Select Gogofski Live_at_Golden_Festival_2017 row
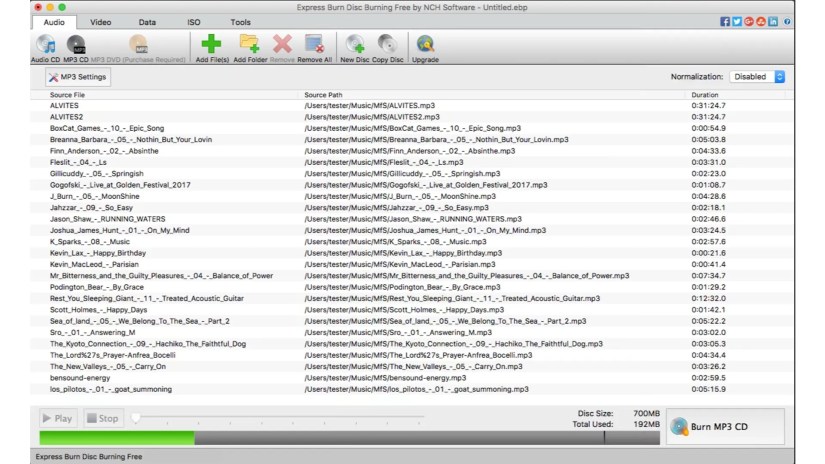Screen dimensions: 825x464 tap(412, 185)
